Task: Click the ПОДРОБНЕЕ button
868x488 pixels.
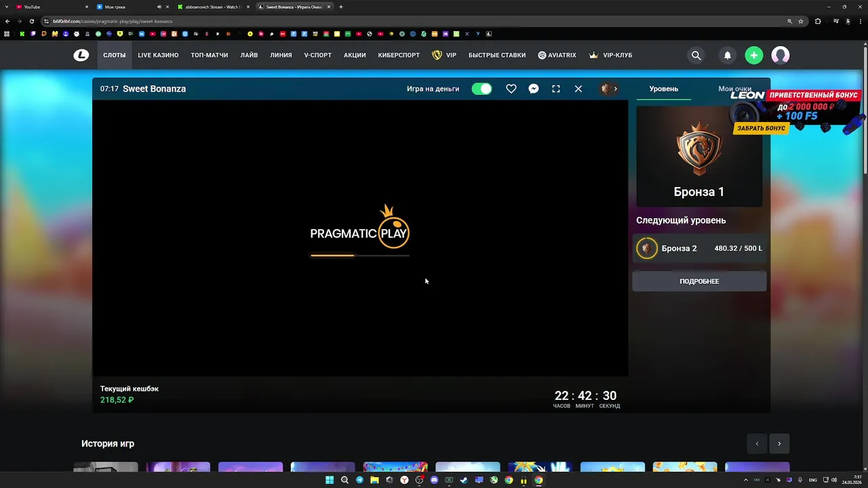Action: point(699,281)
